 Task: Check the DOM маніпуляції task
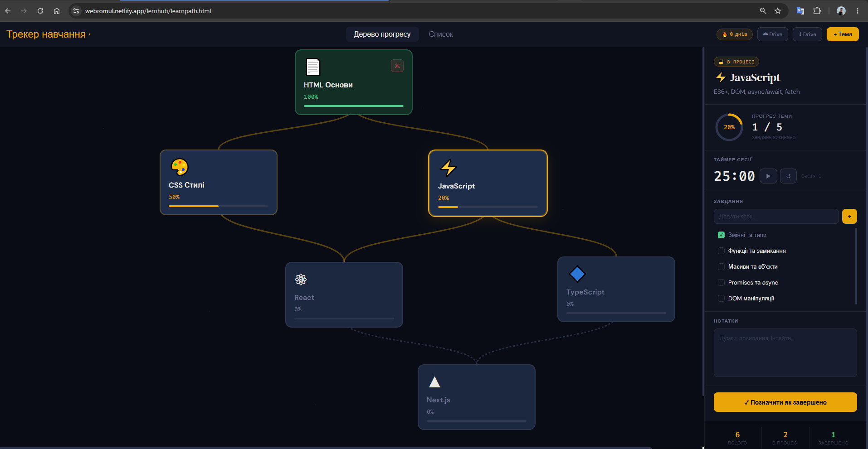(721, 299)
